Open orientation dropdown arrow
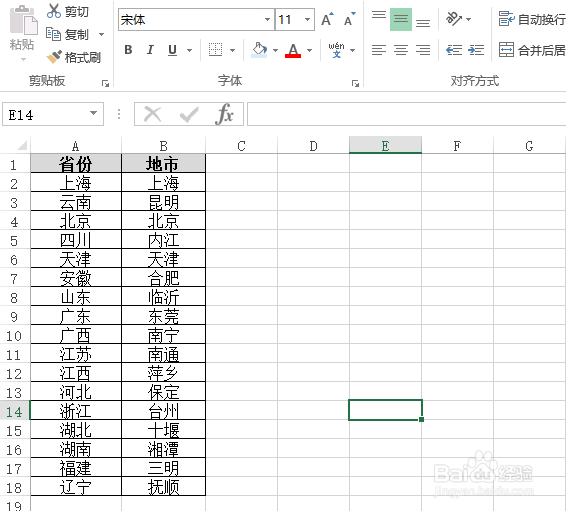566x511 pixels. point(469,19)
